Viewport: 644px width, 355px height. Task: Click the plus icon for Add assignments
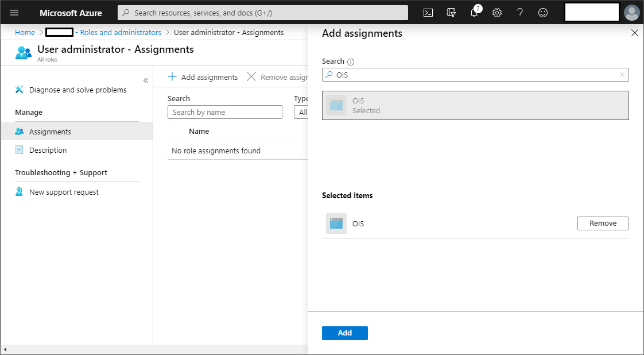(172, 77)
